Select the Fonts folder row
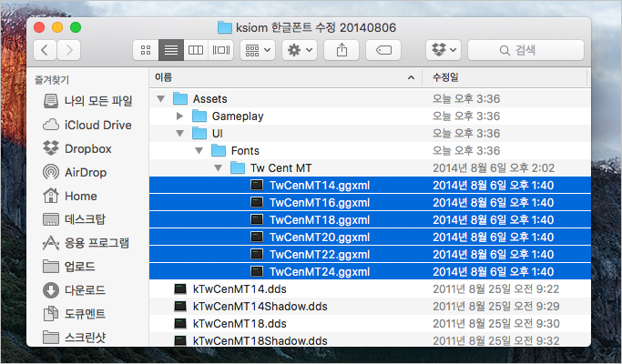 370,151
